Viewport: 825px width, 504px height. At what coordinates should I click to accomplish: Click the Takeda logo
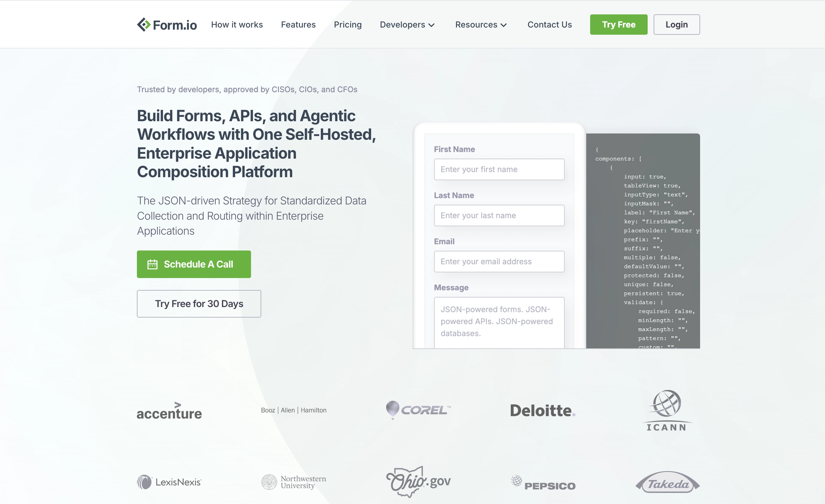pos(667,482)
